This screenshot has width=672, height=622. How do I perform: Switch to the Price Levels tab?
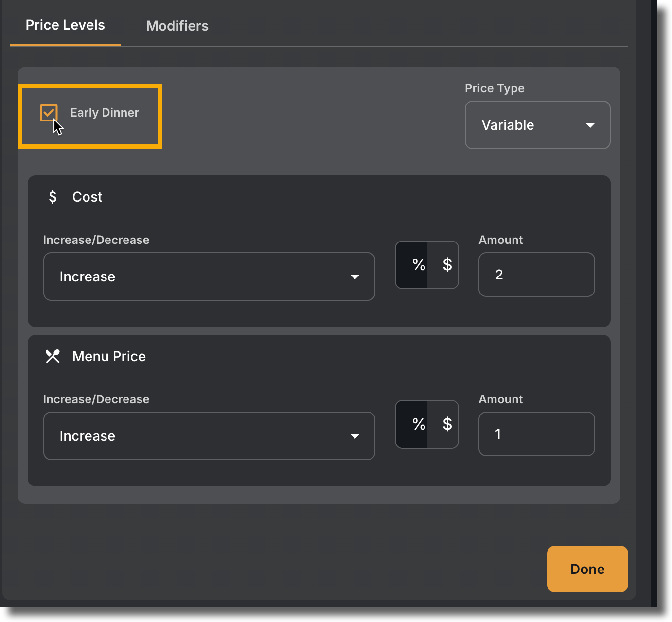point(65,25)
